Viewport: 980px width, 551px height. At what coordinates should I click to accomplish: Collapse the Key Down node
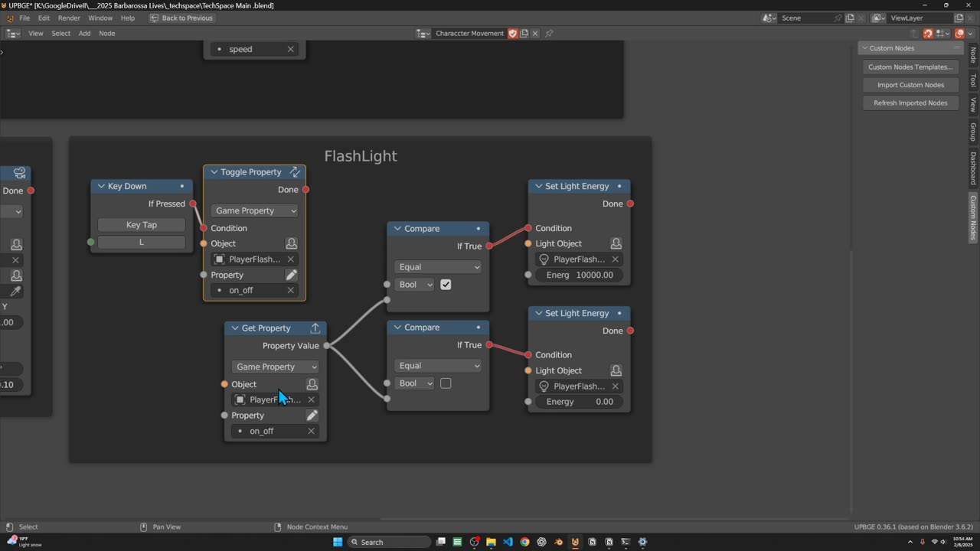click(x=102, y=186)
